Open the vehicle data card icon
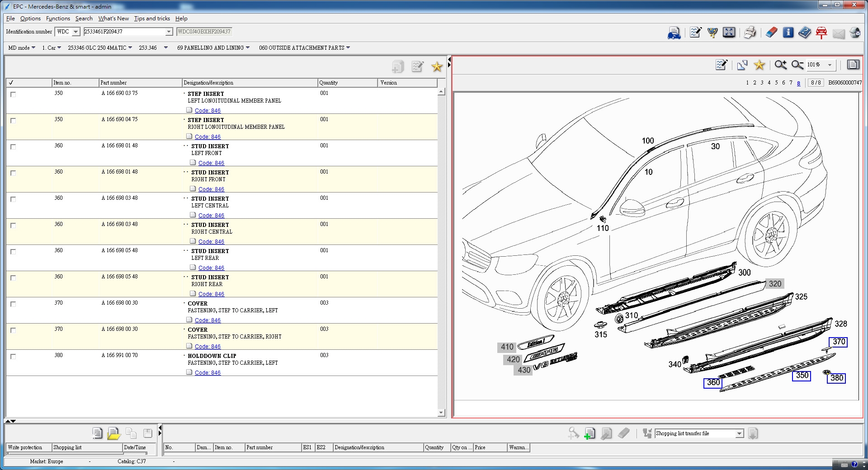The image size is (868, 470). [x=674, y=33]
